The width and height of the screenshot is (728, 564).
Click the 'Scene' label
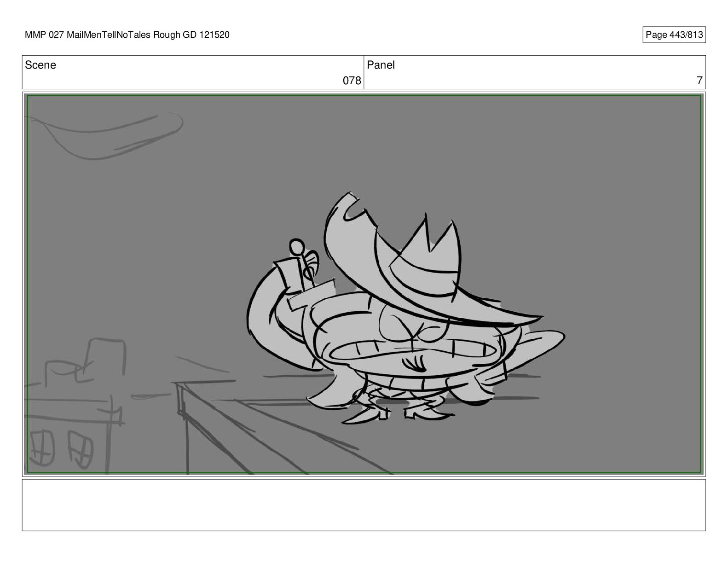pos(40,65)
